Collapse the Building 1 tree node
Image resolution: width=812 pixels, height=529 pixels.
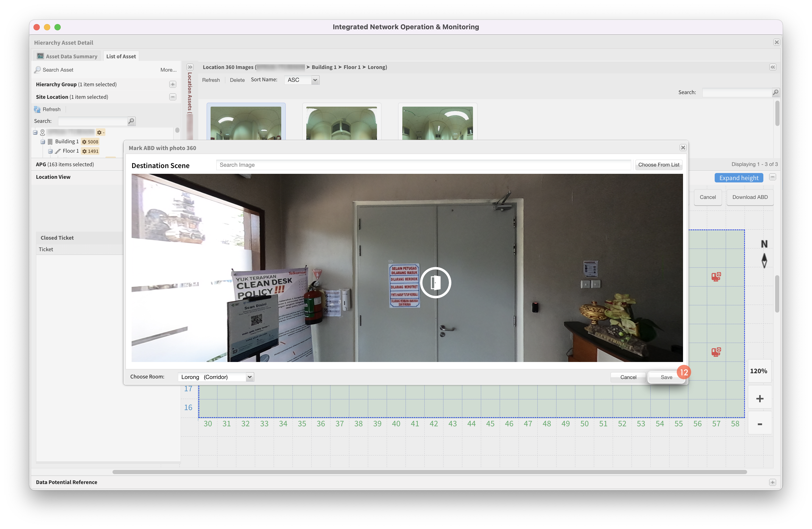43,142
